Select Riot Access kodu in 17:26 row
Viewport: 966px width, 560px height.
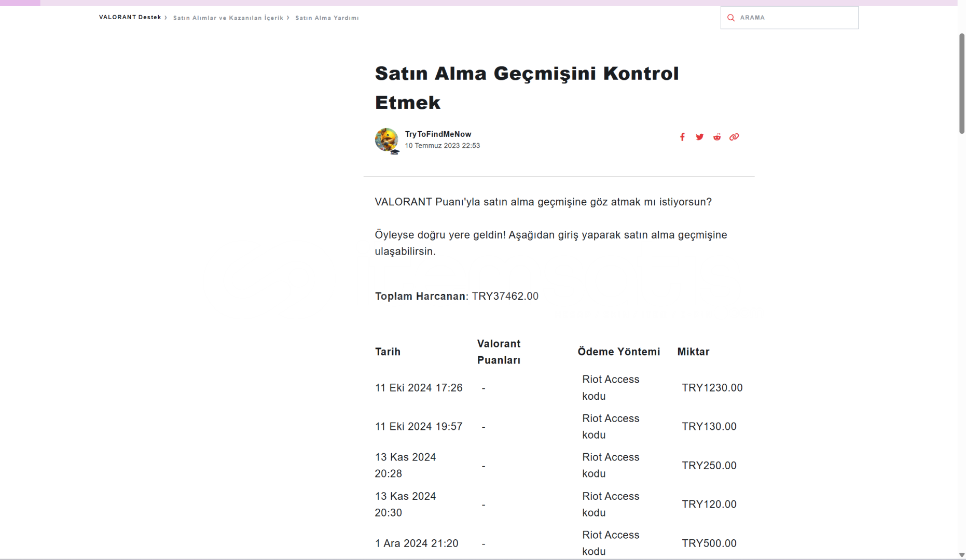(611, 388)
